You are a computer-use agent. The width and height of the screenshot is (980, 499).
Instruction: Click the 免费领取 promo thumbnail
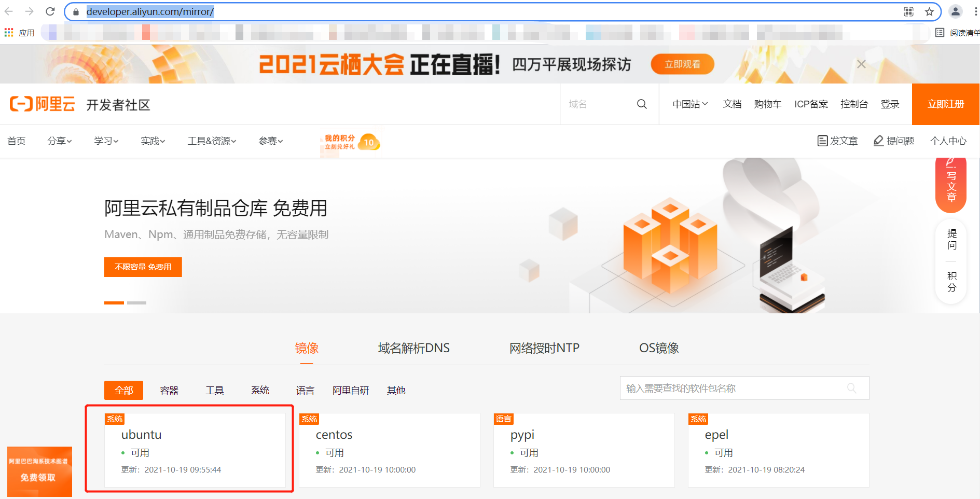pos(39,472)
